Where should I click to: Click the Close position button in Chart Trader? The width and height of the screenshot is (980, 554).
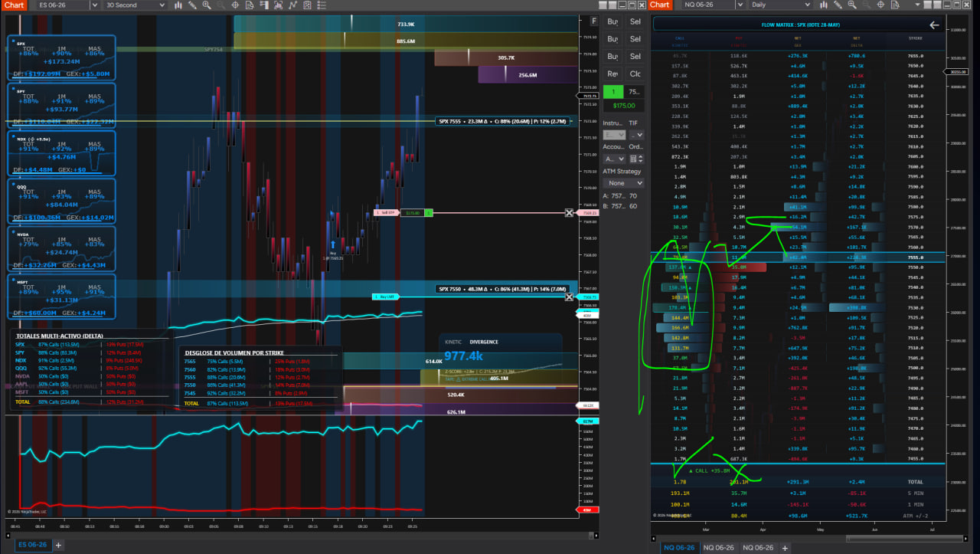coord(635,74)
